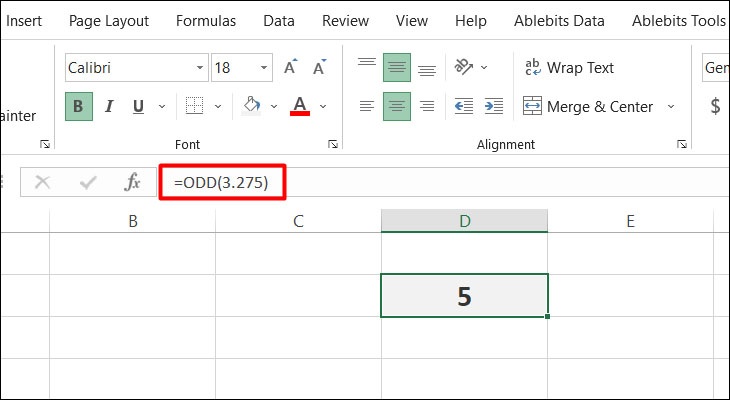
Task: Open the Calibri font name dropdown
Action: pos(200,68)
